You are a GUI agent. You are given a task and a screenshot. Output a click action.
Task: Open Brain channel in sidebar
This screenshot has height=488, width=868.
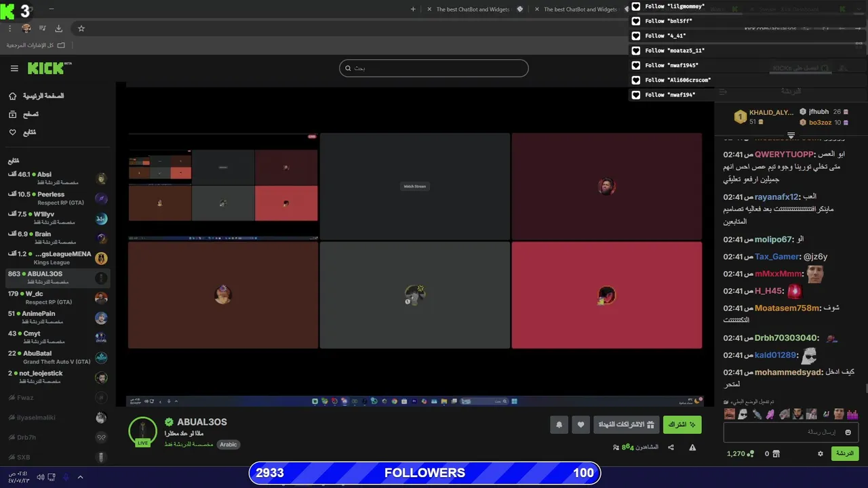tap(58, 238)
